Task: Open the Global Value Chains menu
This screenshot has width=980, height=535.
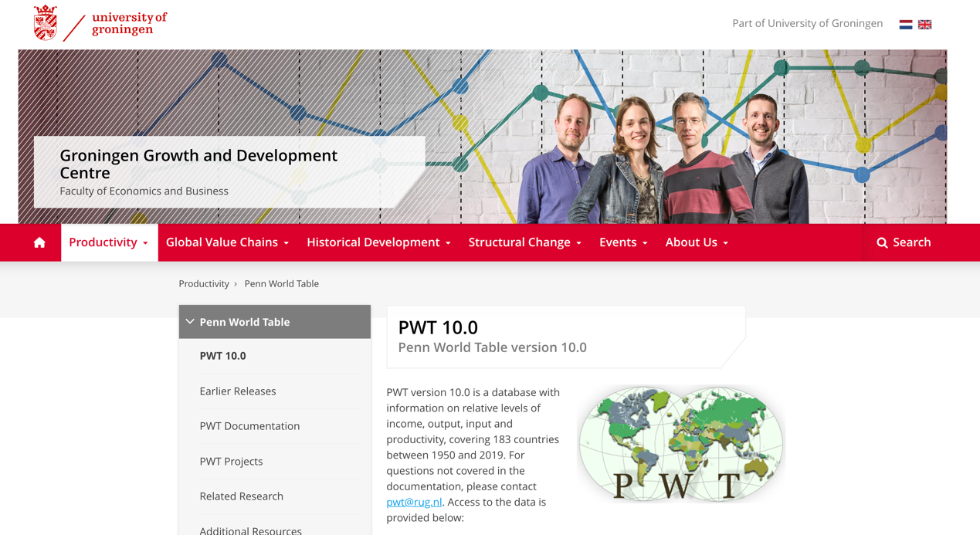Action: [227, 242]
